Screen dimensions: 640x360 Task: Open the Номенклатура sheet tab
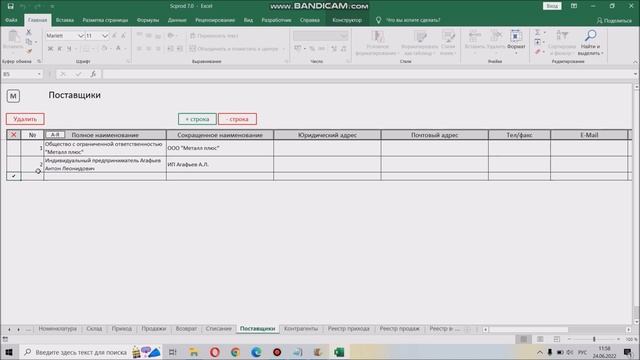58,329
